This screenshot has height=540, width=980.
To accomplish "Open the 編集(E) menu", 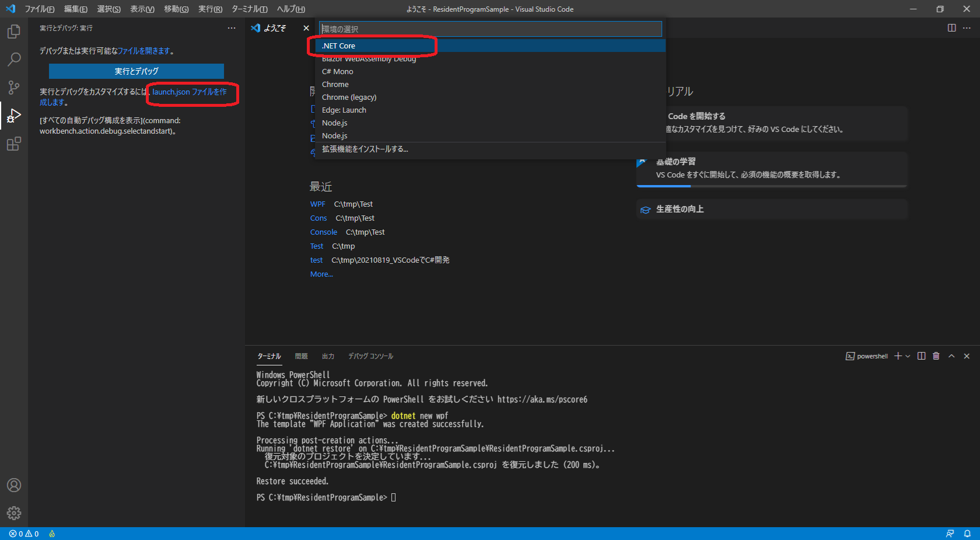I will 76,9.
